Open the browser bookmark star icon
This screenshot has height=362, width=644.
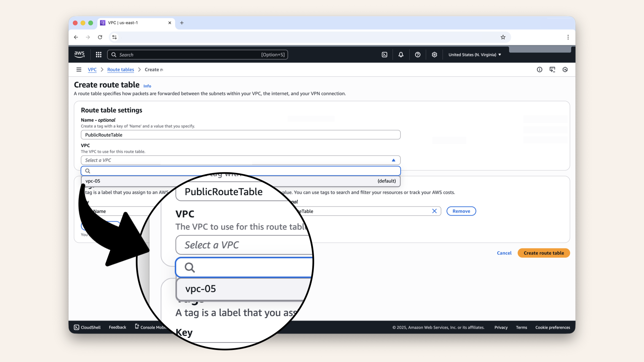(x=503, y=37)
